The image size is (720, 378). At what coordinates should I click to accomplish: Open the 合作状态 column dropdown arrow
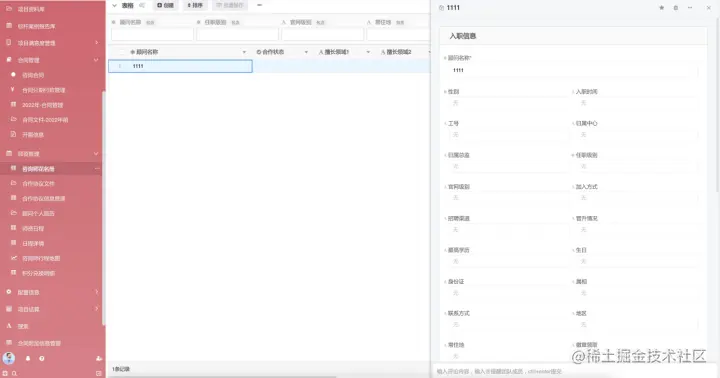(x=306, y=52)
